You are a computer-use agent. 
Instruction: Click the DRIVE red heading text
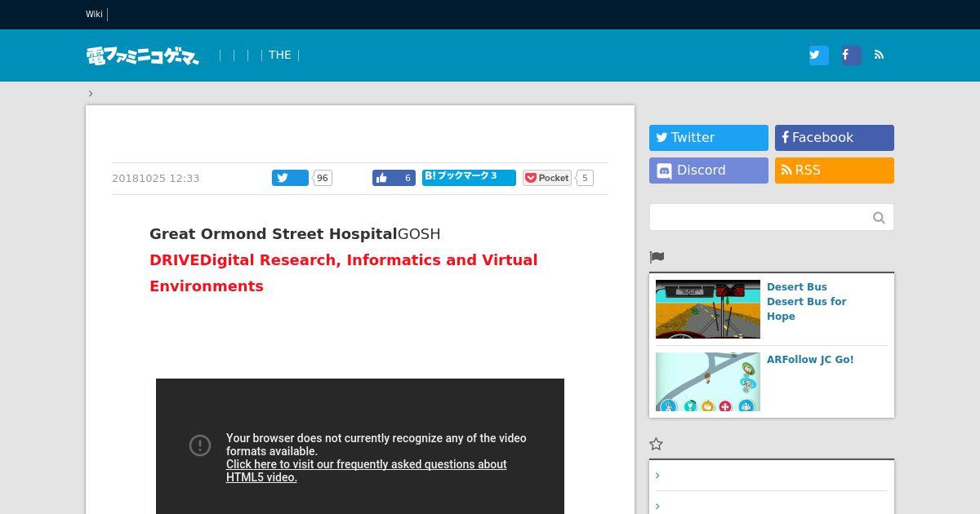tap(344, 273)
